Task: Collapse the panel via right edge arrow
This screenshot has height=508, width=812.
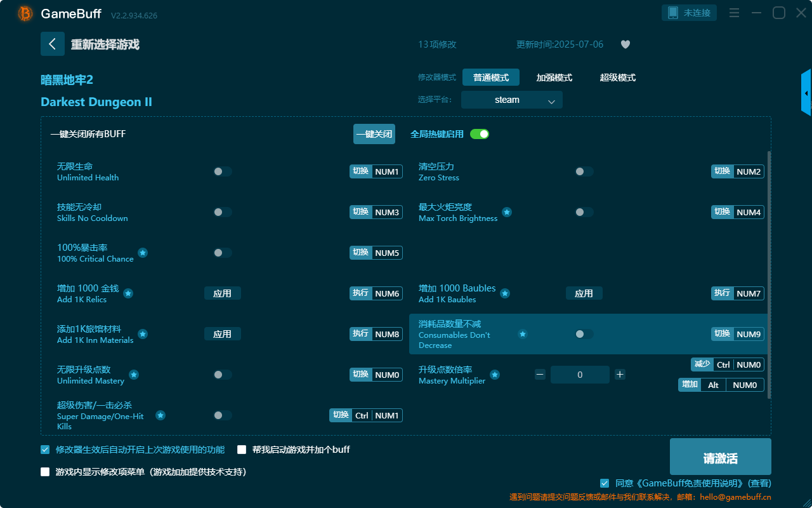Action: click(807, 92)
